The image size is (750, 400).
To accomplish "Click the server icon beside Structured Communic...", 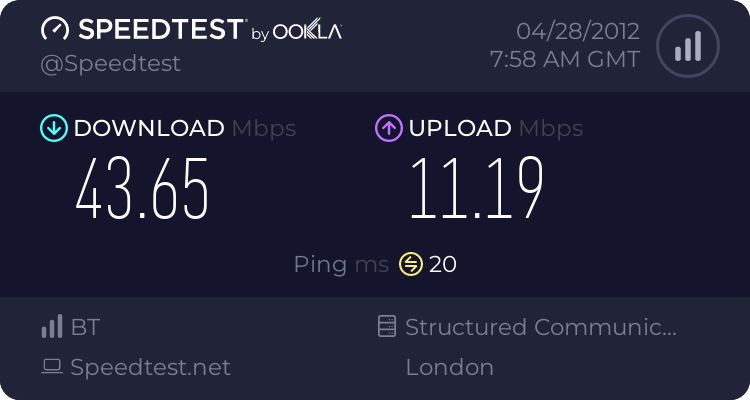I will (386, 327).
